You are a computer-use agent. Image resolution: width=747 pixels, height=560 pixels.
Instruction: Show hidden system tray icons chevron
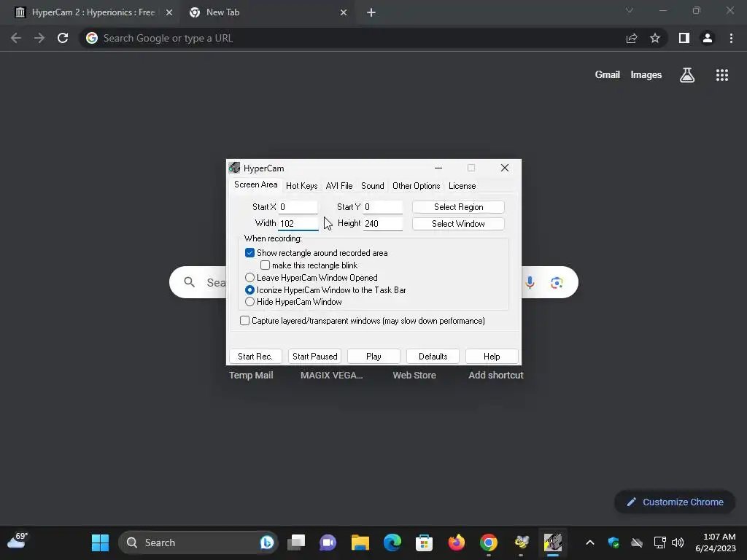(x=589, y=542)
